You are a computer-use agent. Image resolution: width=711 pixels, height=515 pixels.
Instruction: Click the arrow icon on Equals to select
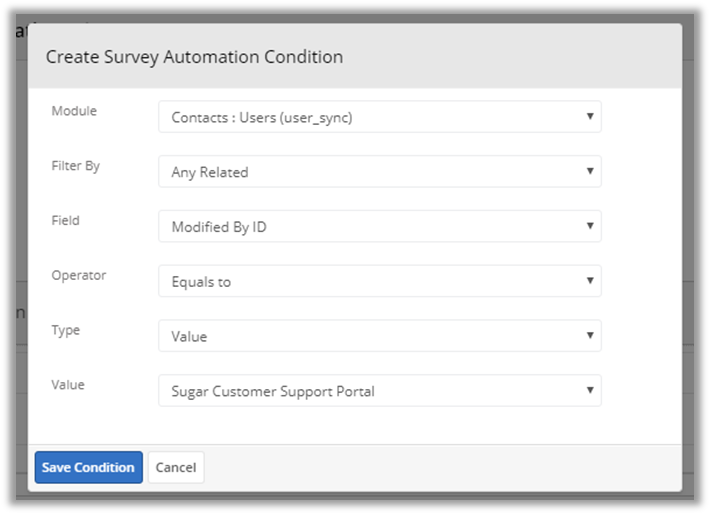coord(590,282)
